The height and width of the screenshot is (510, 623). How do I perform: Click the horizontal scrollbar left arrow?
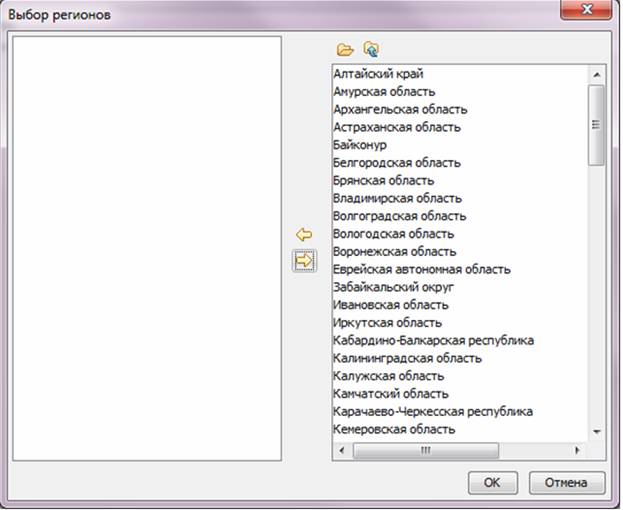coord(343,451)
